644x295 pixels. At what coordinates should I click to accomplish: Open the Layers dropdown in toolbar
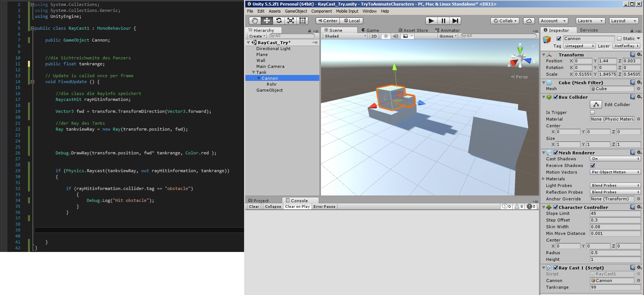pos(591,21)
